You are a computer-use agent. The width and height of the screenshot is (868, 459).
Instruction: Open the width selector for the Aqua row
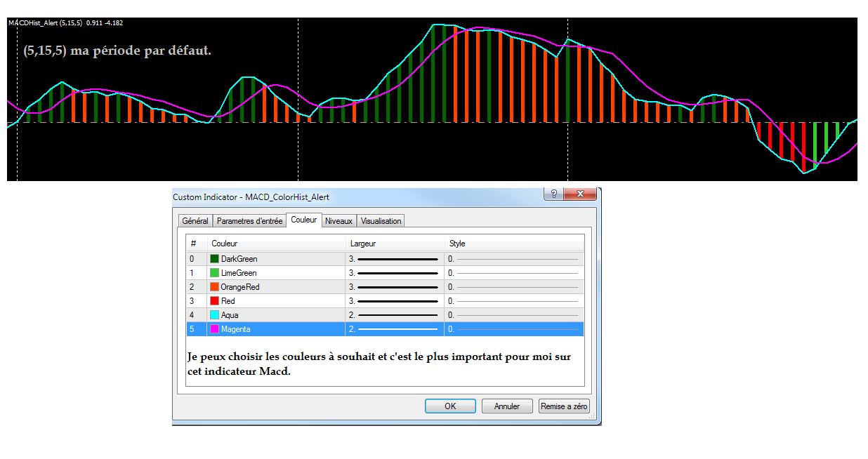(x=395, y=315)
